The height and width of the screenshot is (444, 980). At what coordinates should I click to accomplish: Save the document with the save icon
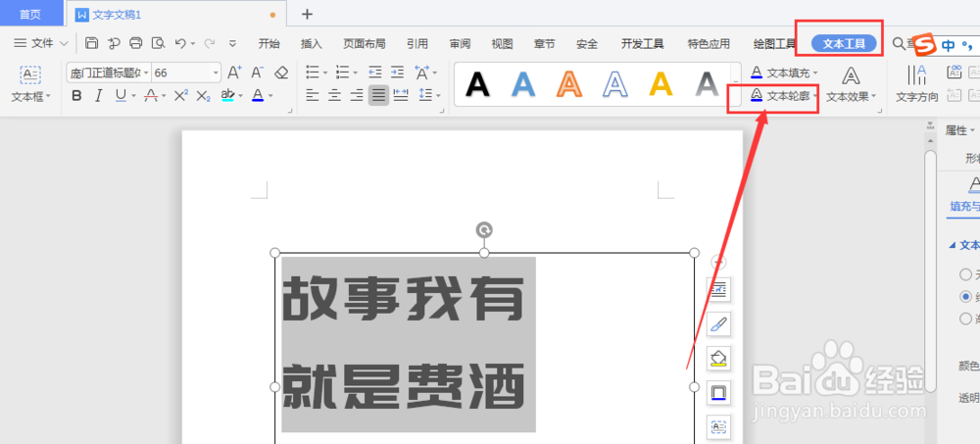(x=91, y=43)
